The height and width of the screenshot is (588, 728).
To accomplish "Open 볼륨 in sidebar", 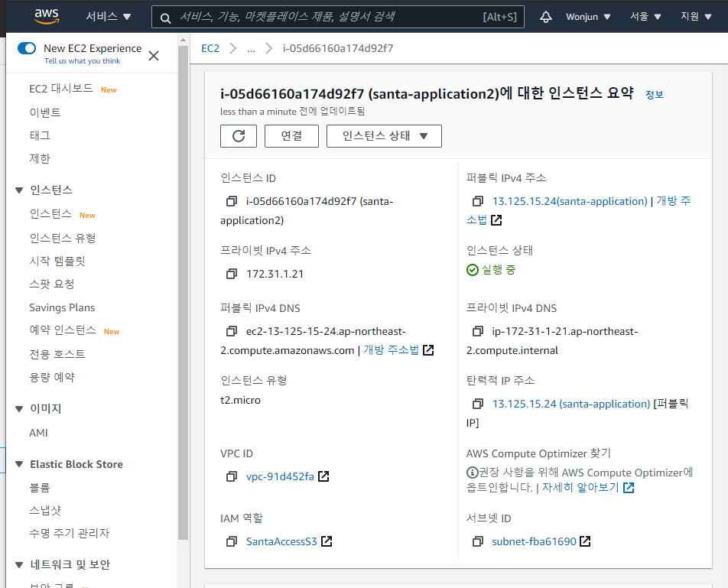I will click(x=40, y=487).
